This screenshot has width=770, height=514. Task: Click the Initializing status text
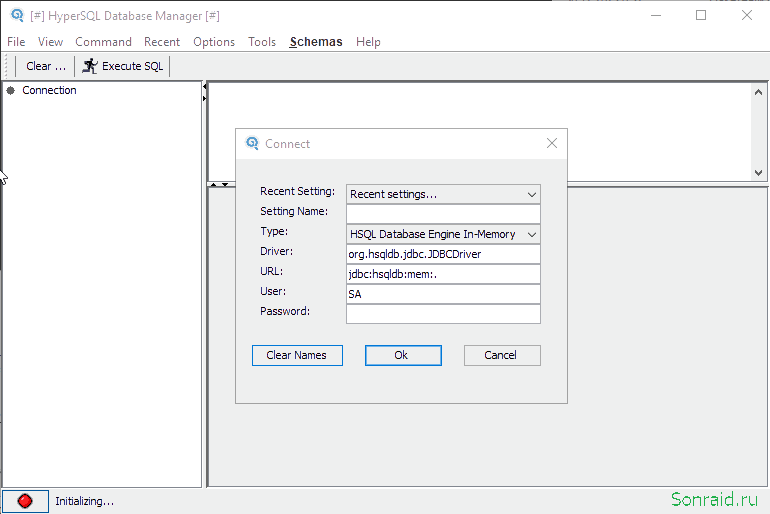click(84, 501)
